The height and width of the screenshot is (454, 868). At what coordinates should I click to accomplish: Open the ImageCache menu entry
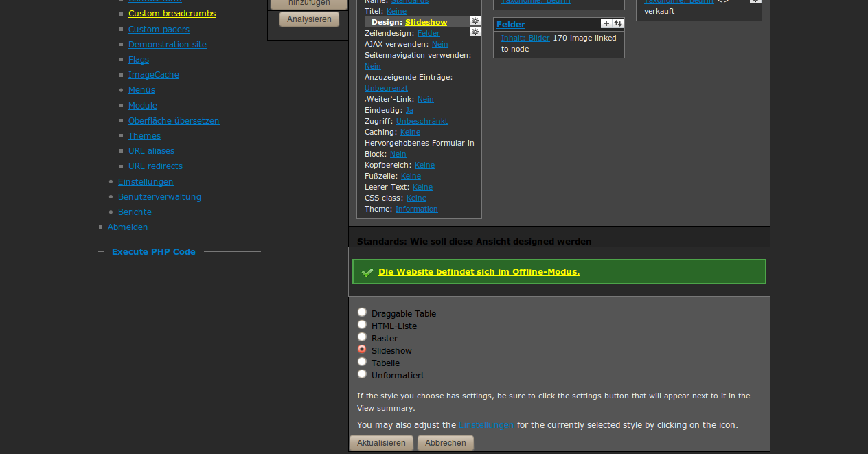(x=153, y=75)
